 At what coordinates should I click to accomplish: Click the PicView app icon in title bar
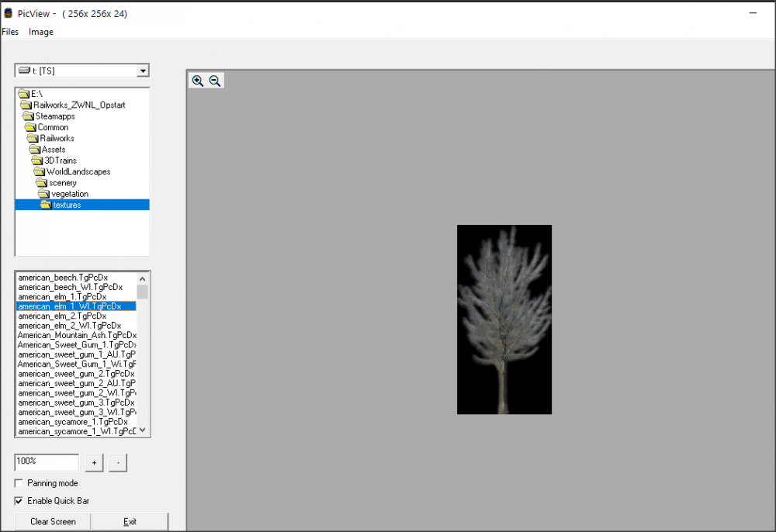(8, 14)
